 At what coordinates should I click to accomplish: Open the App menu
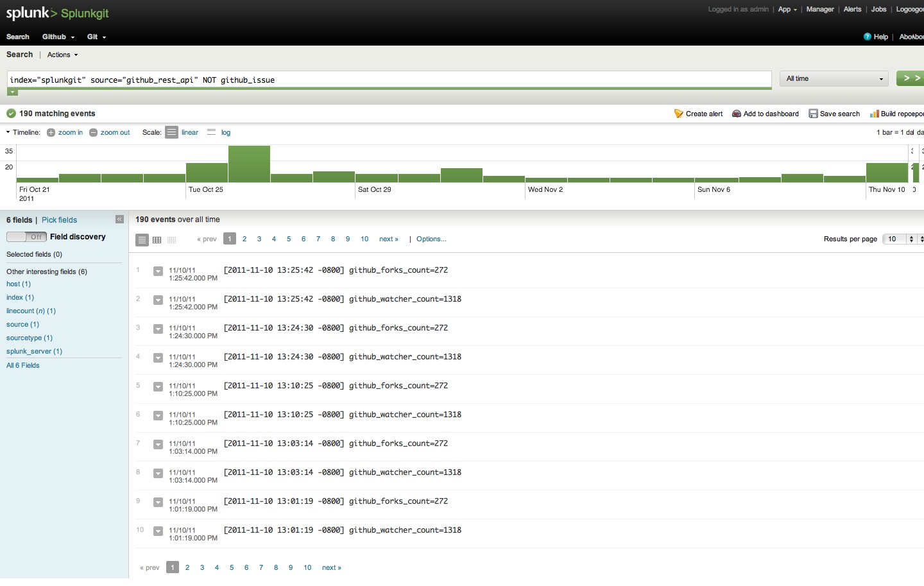pyautogui.click(x=787, y=9)
